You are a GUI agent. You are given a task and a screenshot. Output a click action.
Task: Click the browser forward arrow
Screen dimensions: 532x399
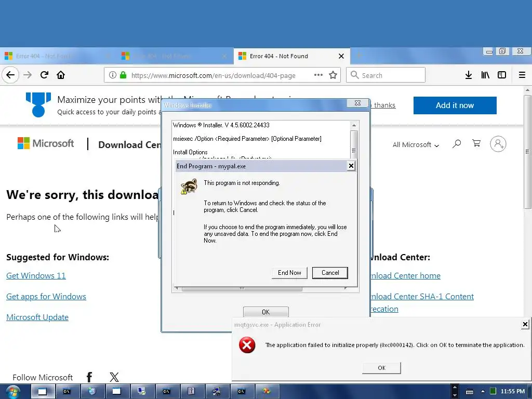(x=28, y=75)
